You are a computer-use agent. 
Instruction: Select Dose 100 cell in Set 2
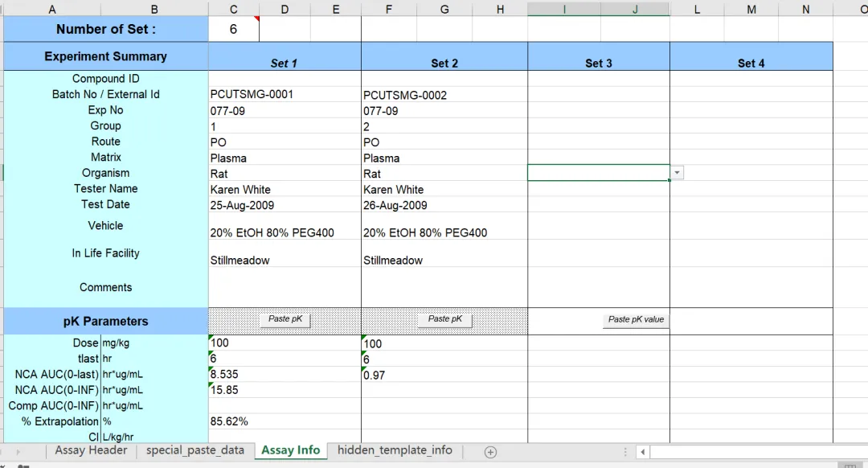pyautogui.click(x=444, y=343)
